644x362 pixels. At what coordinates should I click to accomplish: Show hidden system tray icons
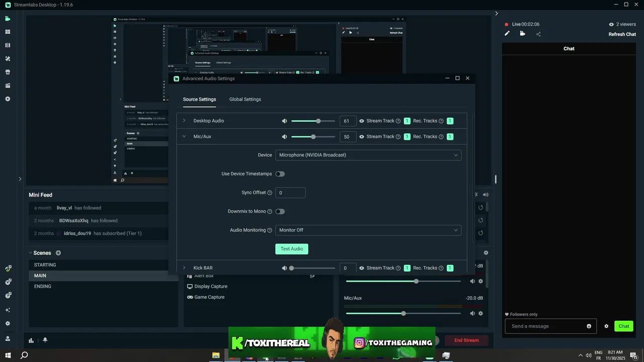point(580,355)
